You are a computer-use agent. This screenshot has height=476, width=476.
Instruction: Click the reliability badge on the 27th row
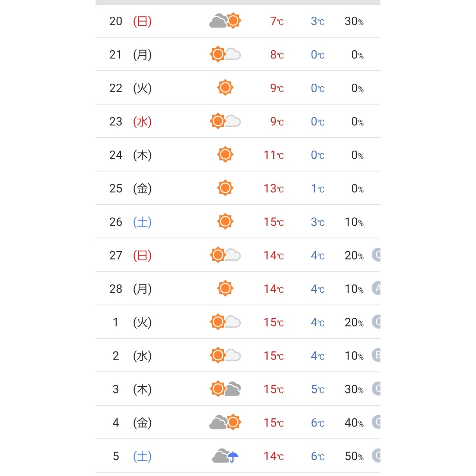(376, 255)
